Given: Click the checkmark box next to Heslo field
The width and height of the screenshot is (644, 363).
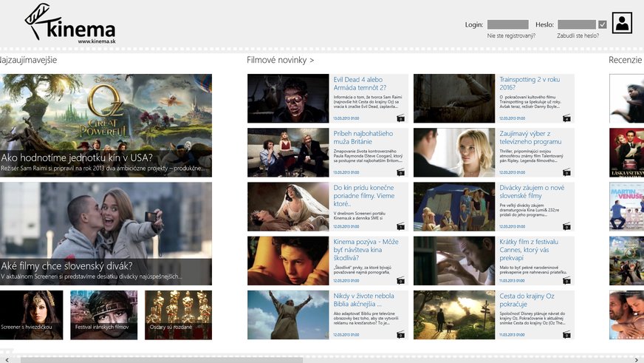Looking at the screenshot, I should 603,24.
